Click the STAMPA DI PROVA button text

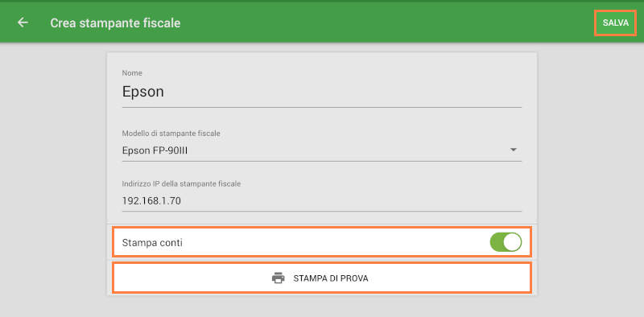pos(331,278)
